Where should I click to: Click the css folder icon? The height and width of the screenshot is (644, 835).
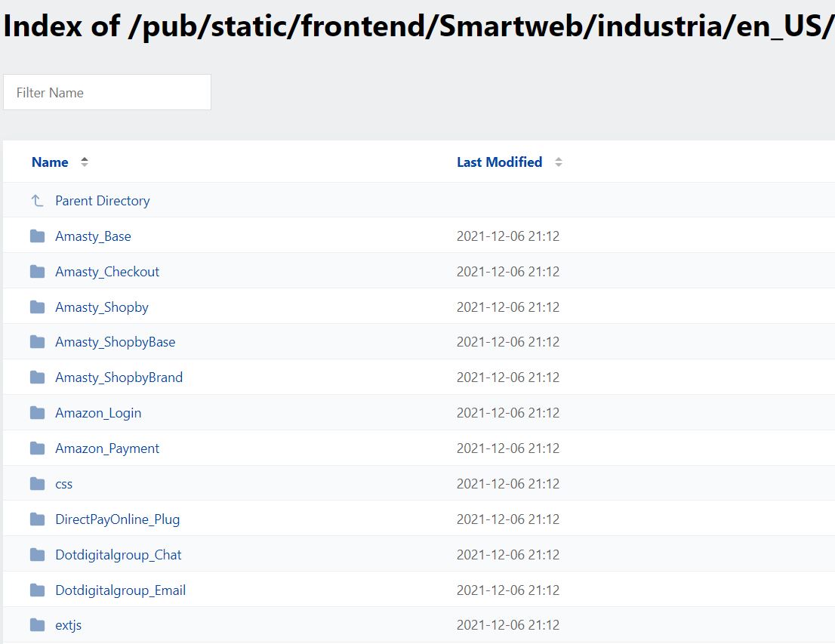coord(37,484)
